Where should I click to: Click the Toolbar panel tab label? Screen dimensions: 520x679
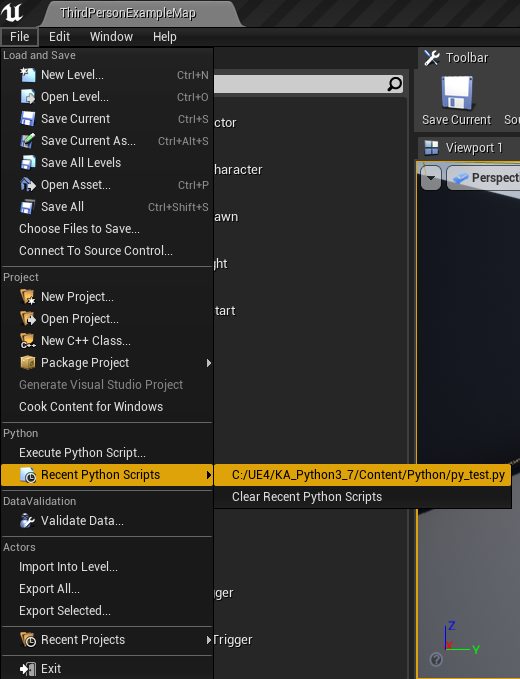pos(467,58)
